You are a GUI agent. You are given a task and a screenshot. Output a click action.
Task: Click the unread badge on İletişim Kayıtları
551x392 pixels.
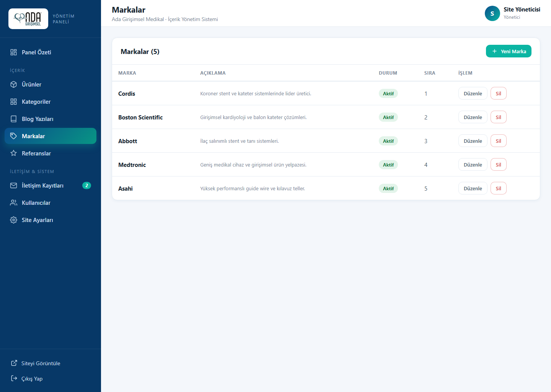(87, 186)
